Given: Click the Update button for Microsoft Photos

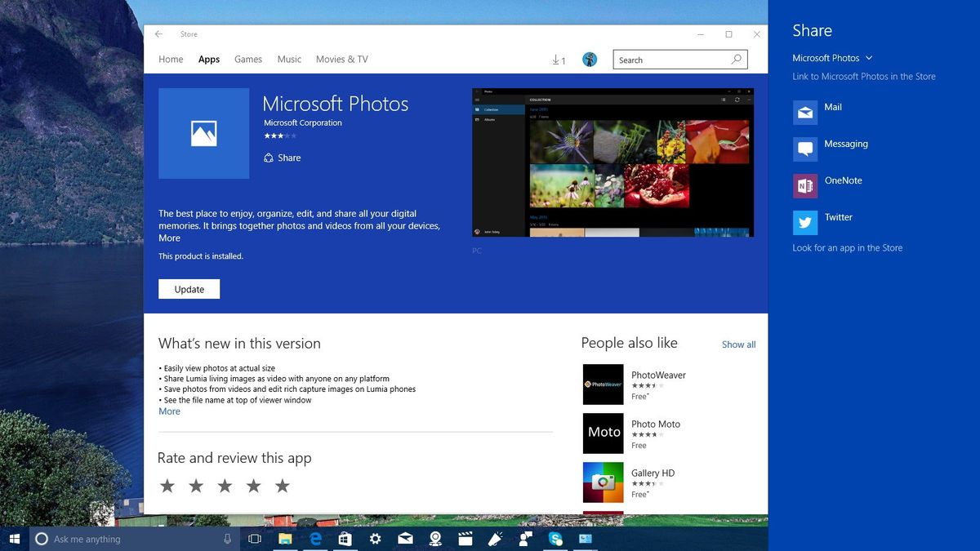Looking at the screenshot, I should [x=189, y=289].
